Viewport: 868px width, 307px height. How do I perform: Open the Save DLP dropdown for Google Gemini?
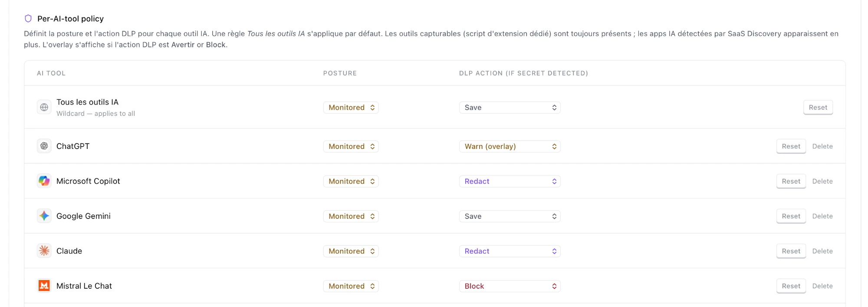(510, 216)
